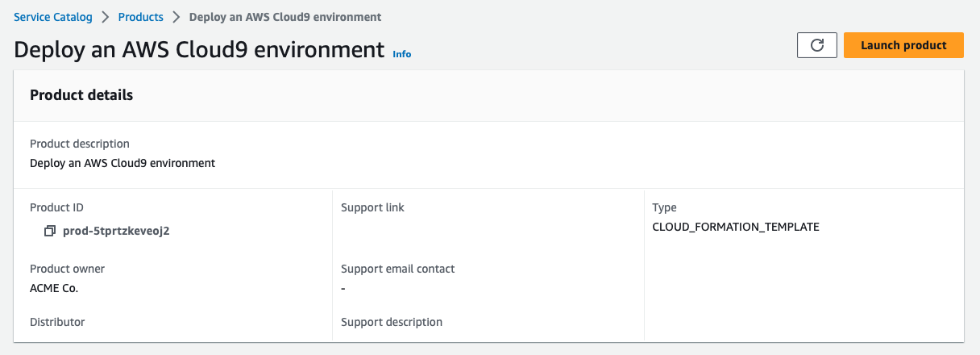Image resolution: width=980 pixels, height=355 pixels.
Task: Click the Support description label
Action: point(392,322)
